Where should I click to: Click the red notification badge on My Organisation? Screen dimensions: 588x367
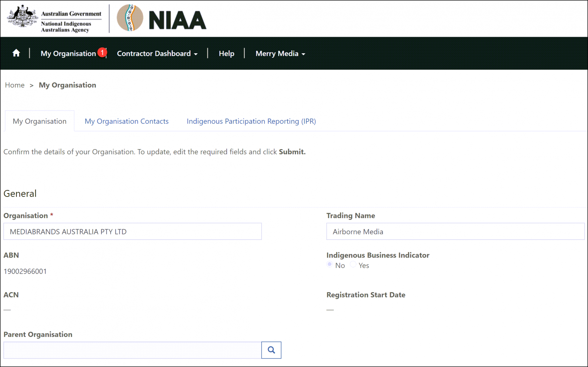pos(102,53)
